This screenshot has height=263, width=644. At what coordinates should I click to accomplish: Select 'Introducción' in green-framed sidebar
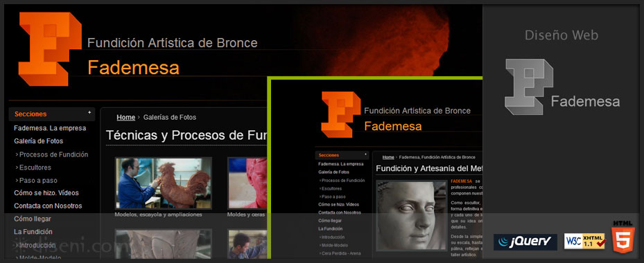tap(332, 237)
